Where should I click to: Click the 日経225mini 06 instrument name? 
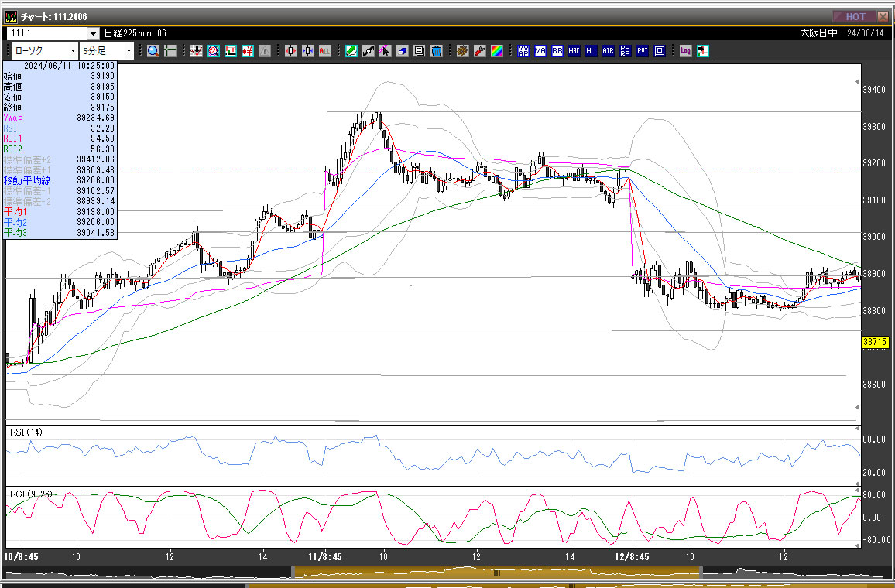tap(135, 33)
